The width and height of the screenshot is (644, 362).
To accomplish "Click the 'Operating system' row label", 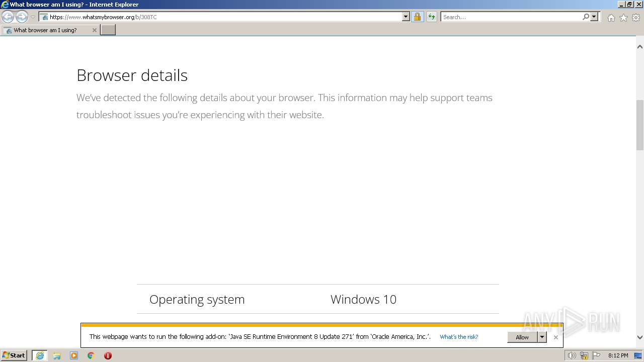I will coord(197,299).
